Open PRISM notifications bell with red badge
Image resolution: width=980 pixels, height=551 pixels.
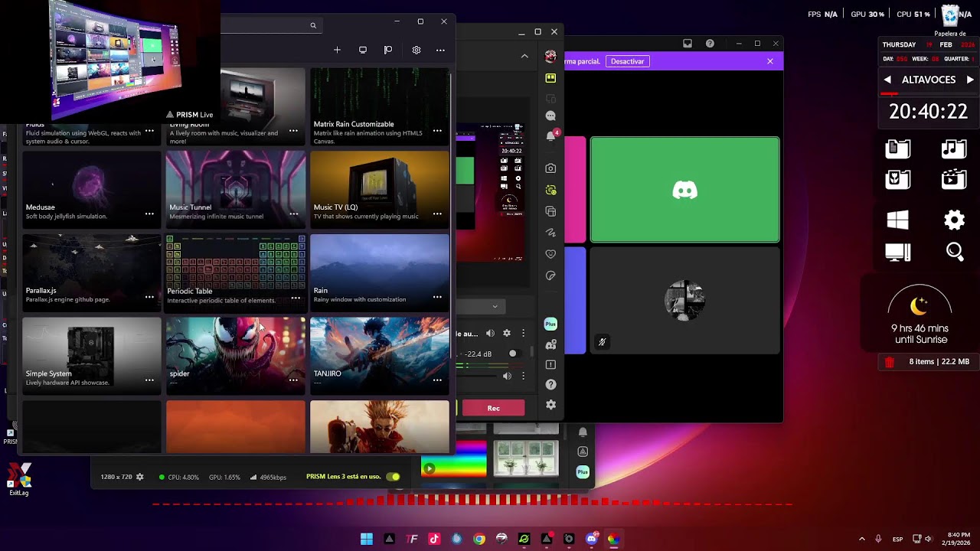pos(551,136)
